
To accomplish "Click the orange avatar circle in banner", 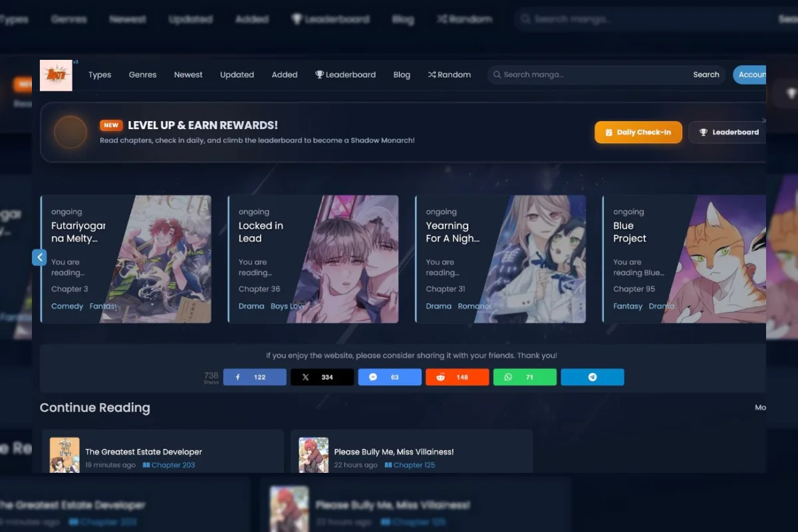I will (x=70, y=132).
